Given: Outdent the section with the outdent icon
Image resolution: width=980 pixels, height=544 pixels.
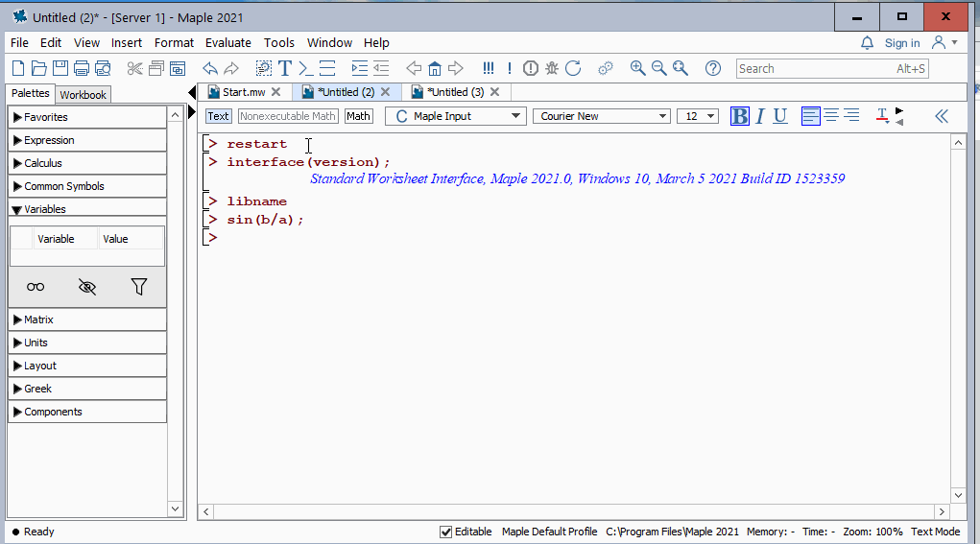Looking at the screenshot, I should (x=381, y=68).
